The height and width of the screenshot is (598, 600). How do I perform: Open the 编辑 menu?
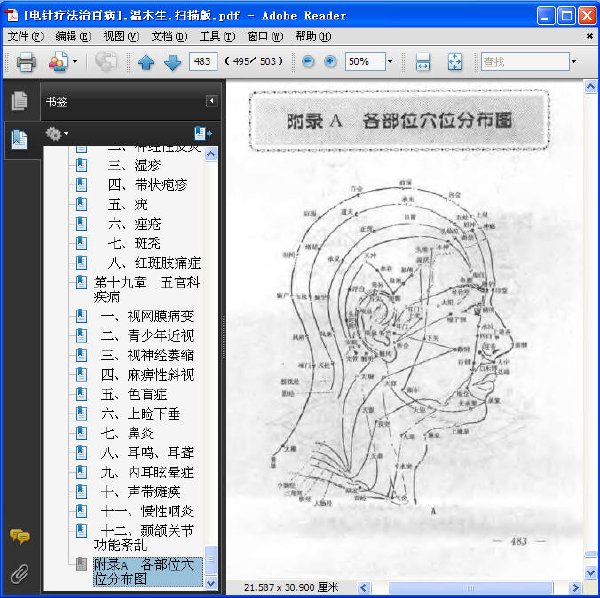coord(73,37)
